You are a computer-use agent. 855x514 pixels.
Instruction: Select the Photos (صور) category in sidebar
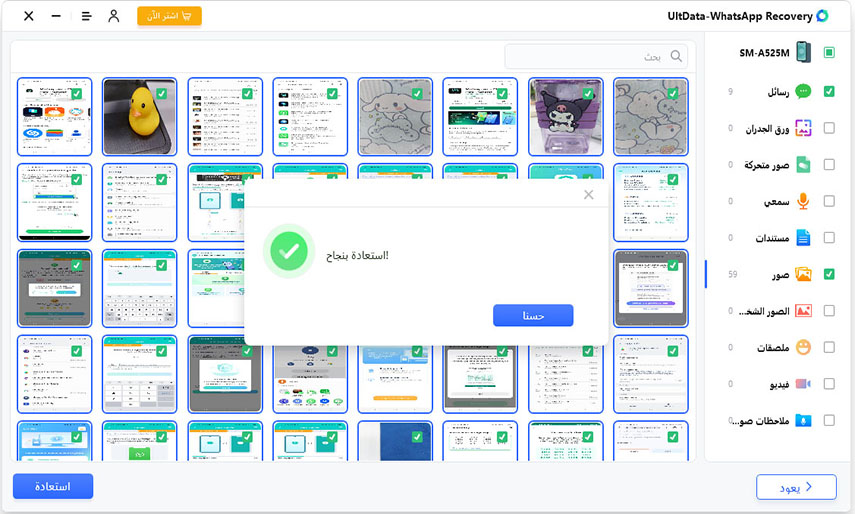tap(777, 274)
